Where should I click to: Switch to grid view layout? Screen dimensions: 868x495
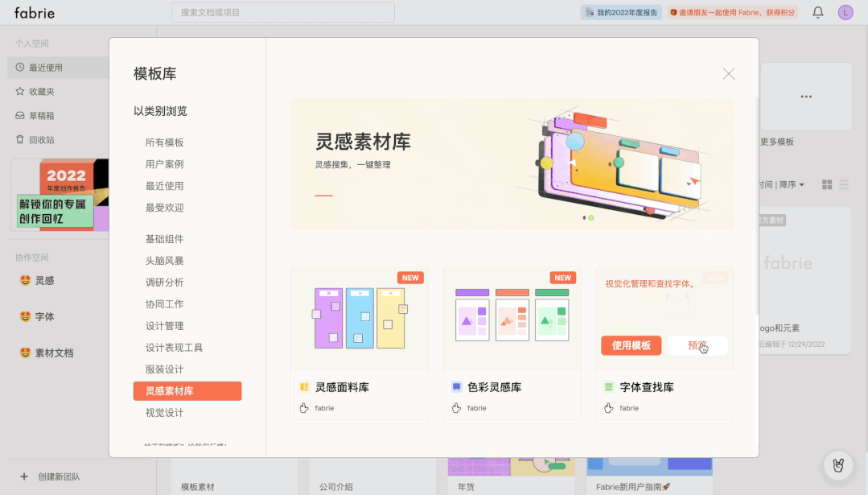[x=827, y=184]
